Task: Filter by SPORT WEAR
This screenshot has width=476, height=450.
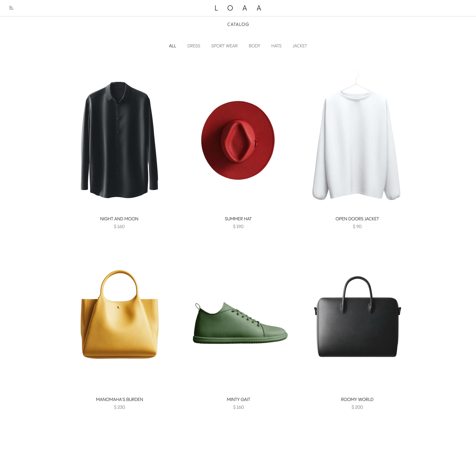Action: click(224, 46)
